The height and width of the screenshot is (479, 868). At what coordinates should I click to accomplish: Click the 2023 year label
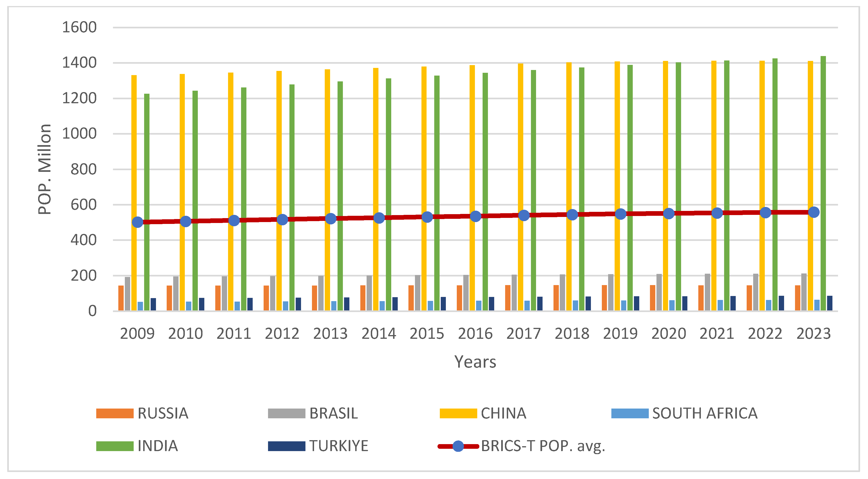click(814, 334)
